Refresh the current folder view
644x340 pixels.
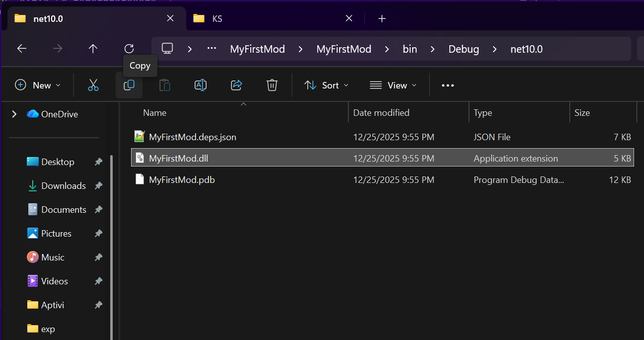click(x=129, y=49)
